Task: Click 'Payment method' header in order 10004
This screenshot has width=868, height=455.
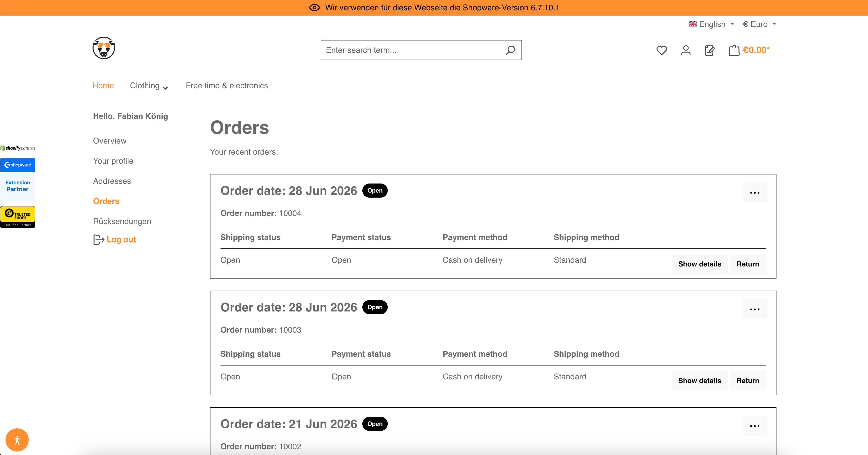Action: point(475,237)
